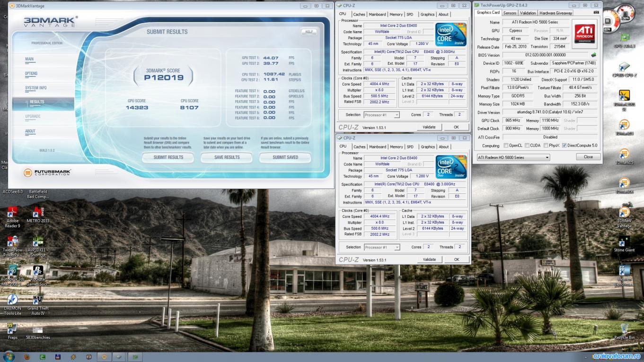Open the Memory tab in lower CPU-Z window
The width and height of the screenshot is (644, 362).
click(x=396, y=147)
